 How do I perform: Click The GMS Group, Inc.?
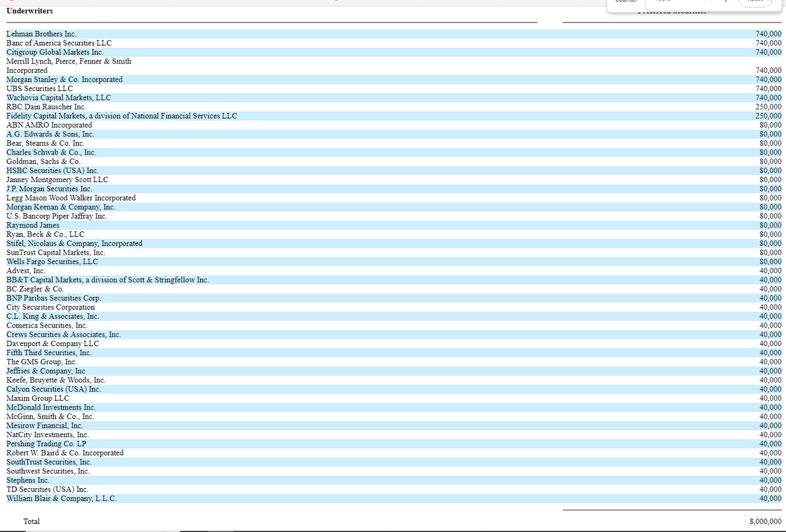pos(41,362)
